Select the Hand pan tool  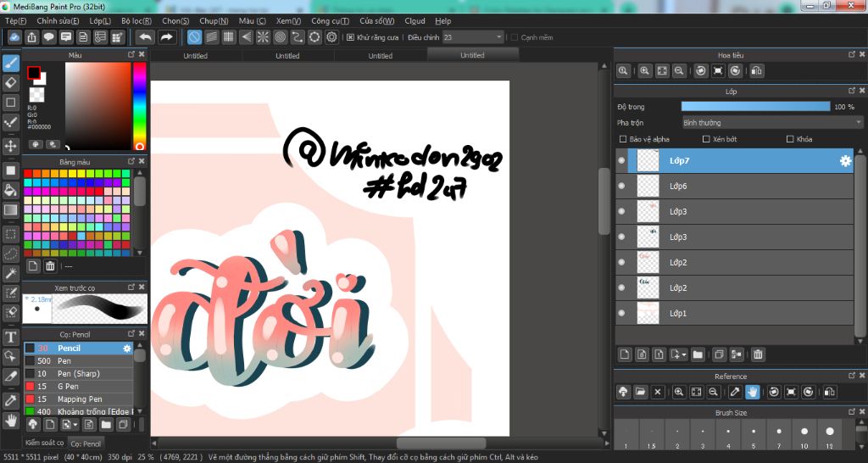pos(10,421)
